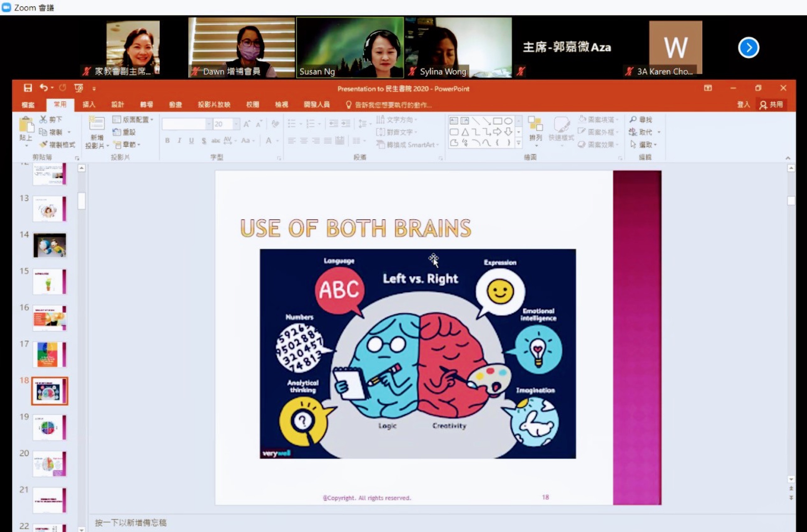Click the Reset (重設) slide button

click(x=124, y=132)
